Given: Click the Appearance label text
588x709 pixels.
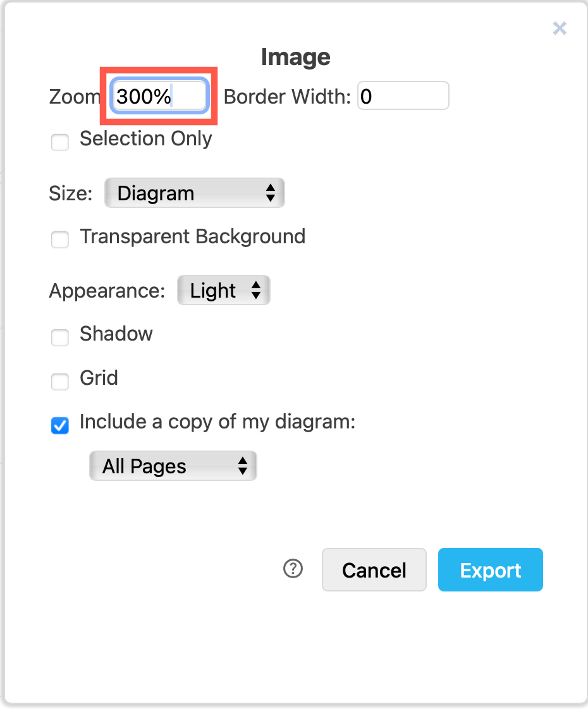Looking at the screenshot, I should coord(106,290).
